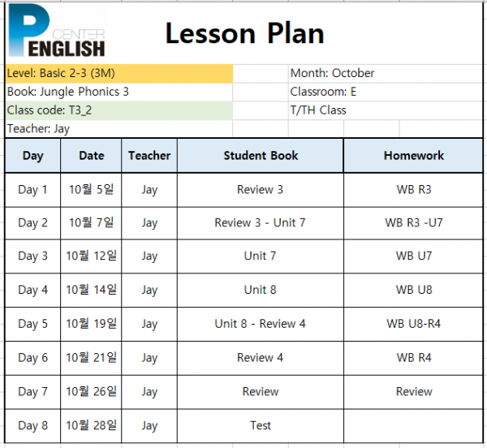487x448 pixels.
Task: Select the Day column header
Action: [x=33, y=156]
